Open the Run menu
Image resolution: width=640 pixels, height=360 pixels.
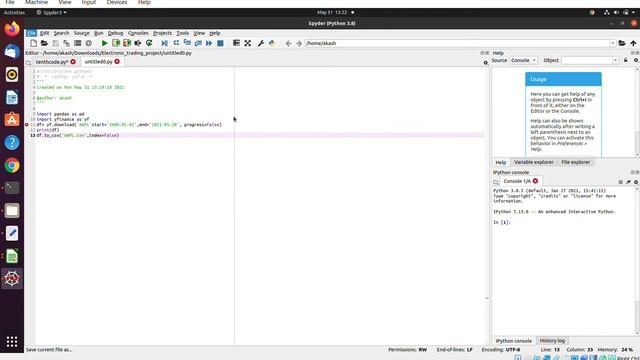pos(98,33)
